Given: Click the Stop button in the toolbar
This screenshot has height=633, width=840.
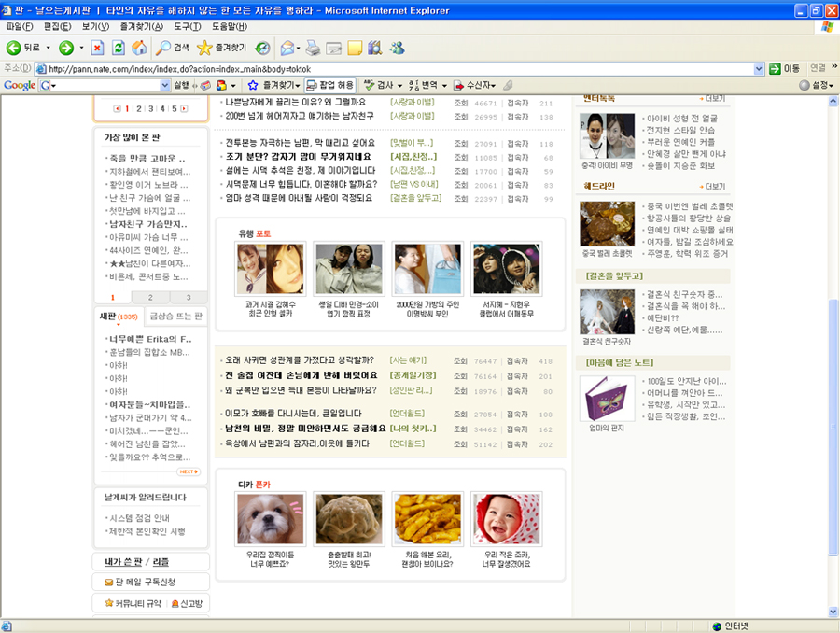Looking at the screenshot, I should tap(97, 48).
